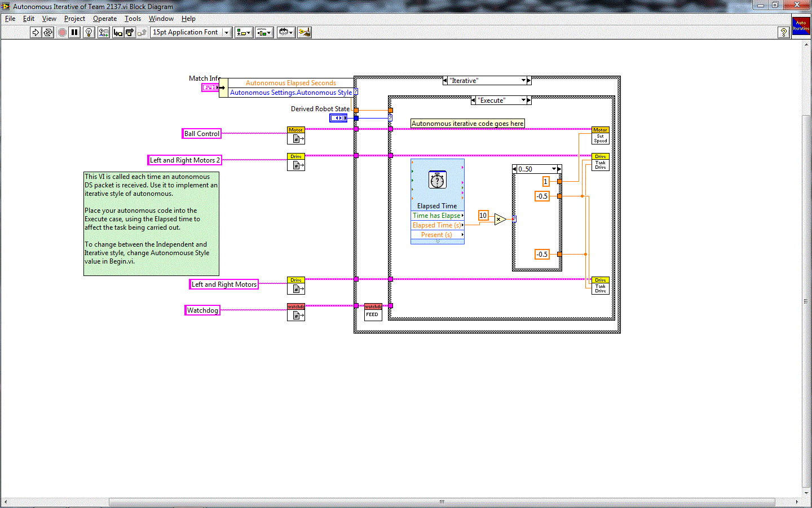
Task: Open the Project menu
Action: 74,19
